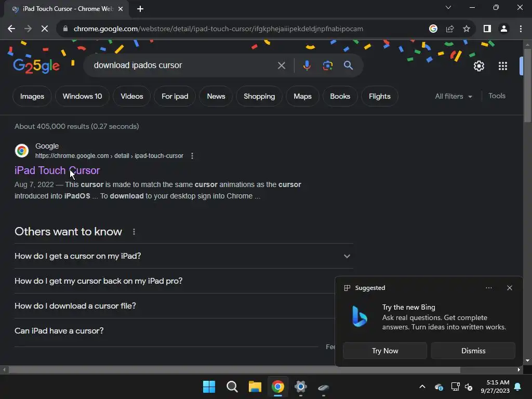Switch to Maps results
The height and width of the screenshot is (399, 532).
click(303, 96)
